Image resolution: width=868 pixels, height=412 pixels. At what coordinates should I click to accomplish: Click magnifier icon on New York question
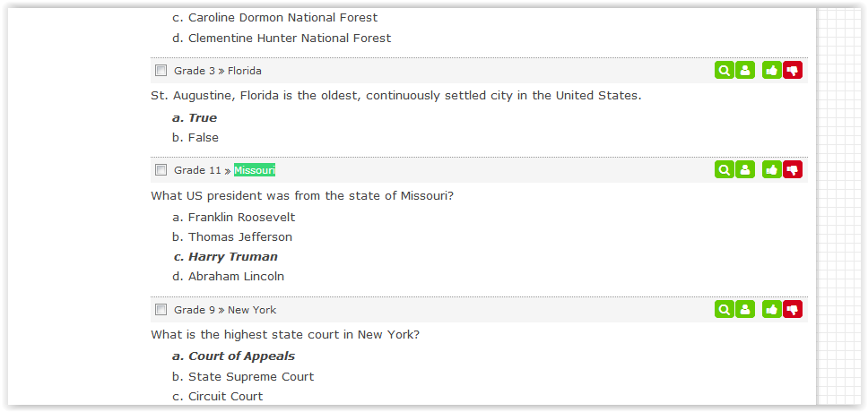(724, 310)
